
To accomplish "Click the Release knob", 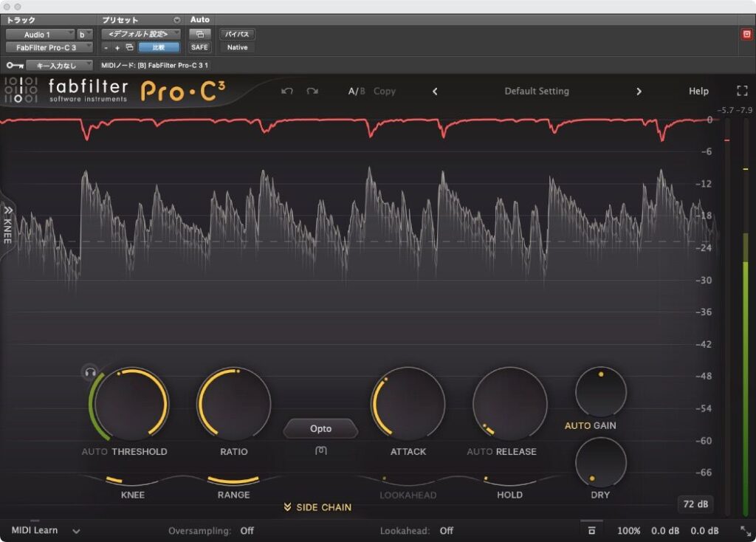I will pyautogui.click(x=510, y=404).
